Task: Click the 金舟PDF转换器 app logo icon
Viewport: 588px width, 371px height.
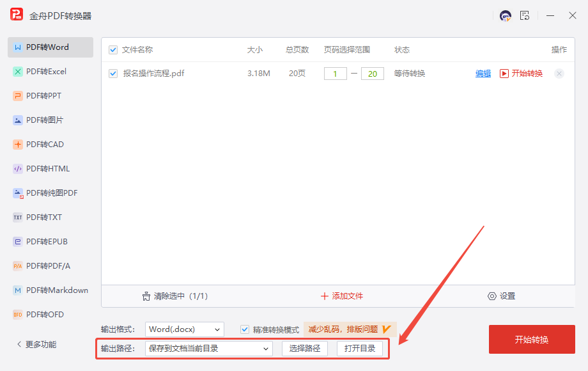Action: [x=17, y=14]
